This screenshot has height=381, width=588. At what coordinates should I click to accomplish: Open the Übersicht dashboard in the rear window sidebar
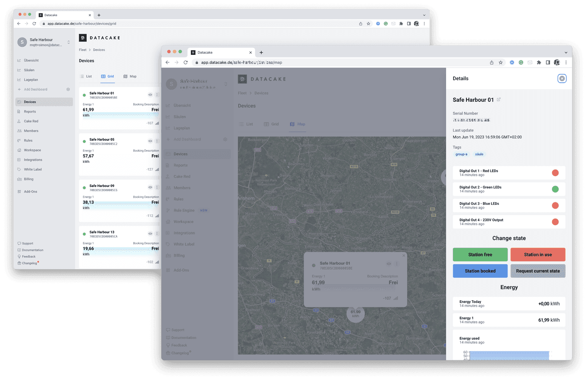click(x=31, y=60)
